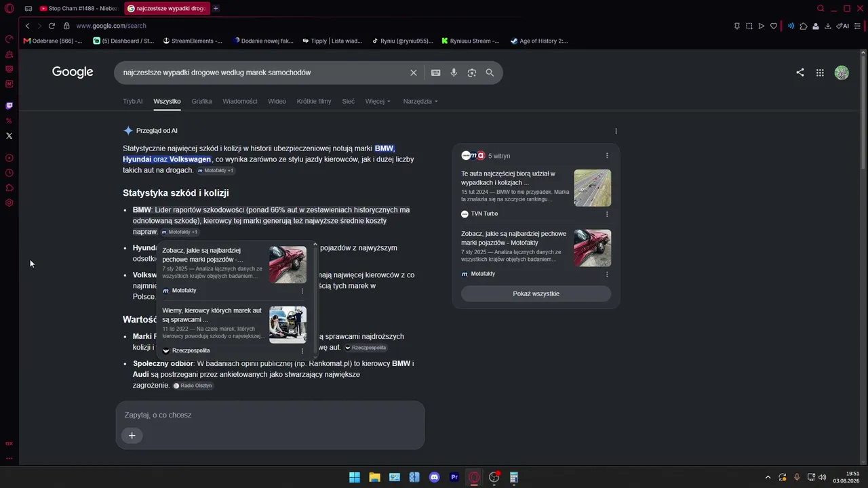This screenshot has width=868, height=488.
Task: Open the Google account avatar menu
Action: (x=842, y=73)
